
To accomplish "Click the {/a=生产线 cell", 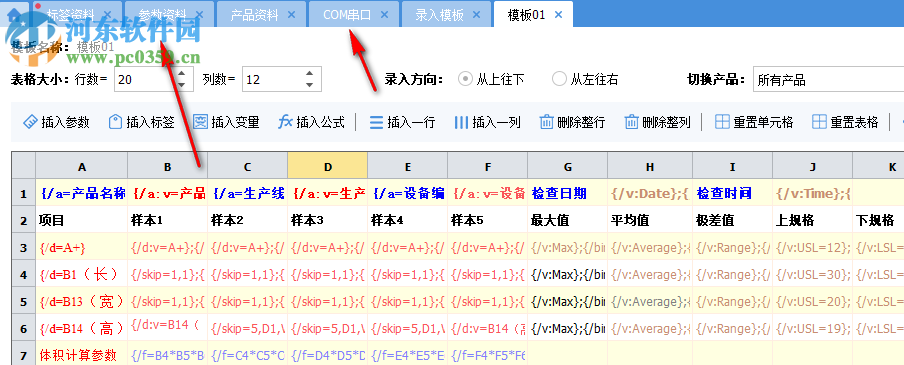I will 248,193.
